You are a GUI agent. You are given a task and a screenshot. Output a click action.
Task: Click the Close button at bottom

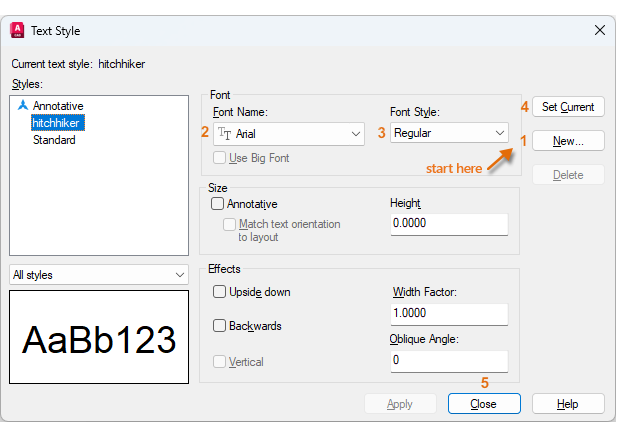(484, 404)
